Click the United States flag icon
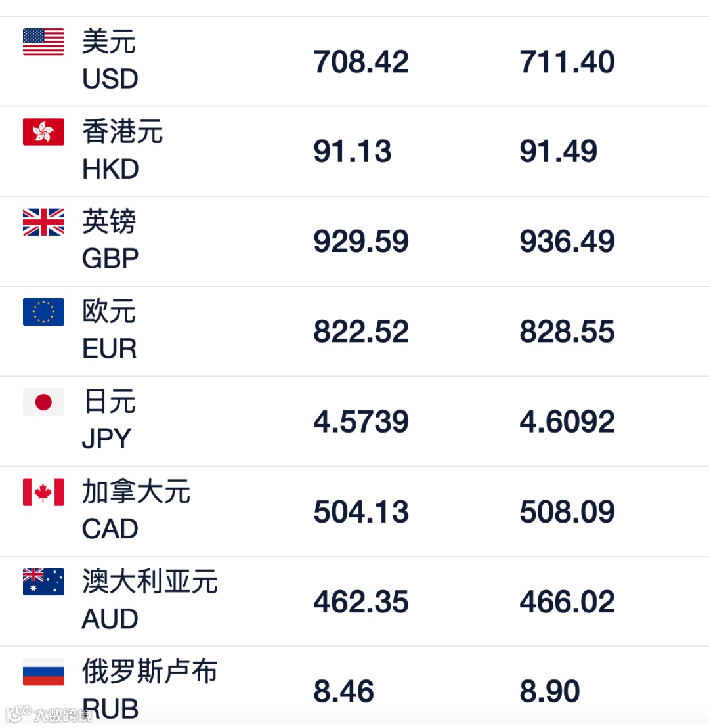This screenshot has height=728, width=709. pos(43,42)
